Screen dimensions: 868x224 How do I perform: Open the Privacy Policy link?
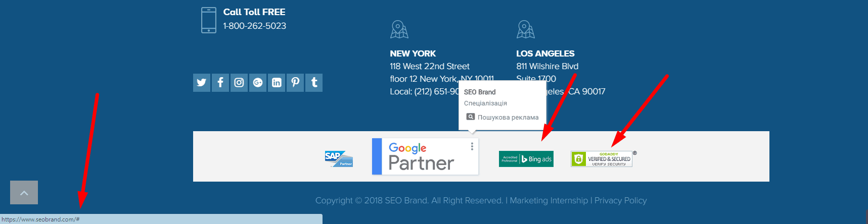621,200
